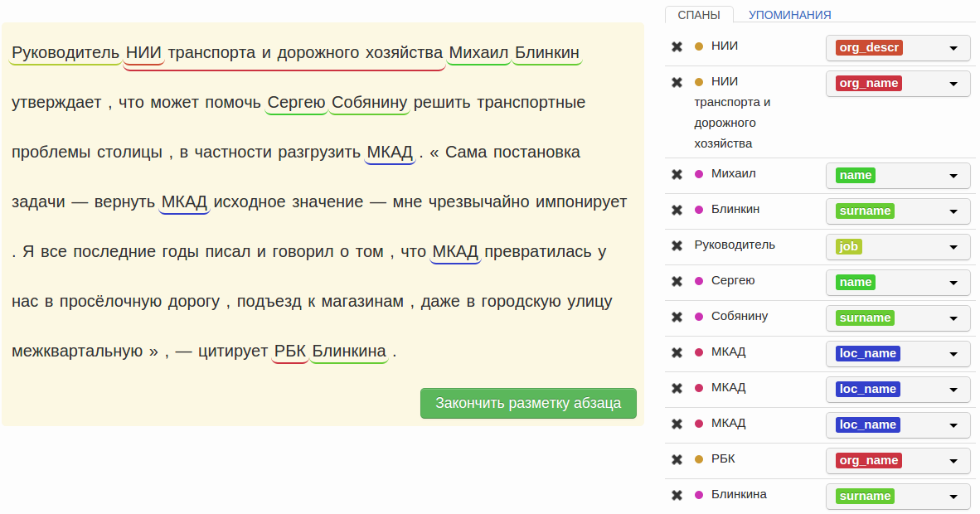This screenshot has height=514, width=980.
Task: Remove the Блинкина span entry
Action: [x=677, y=495]
